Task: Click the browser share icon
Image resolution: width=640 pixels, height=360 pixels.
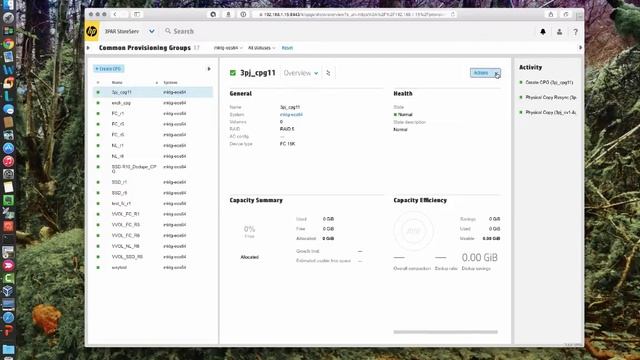Action: (x=551, y=14)
